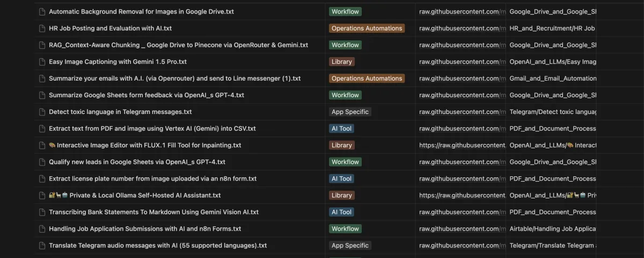Select Library tag in Interactive Image Editor row
The width and height of the screenshot is (644, 258).
coord(342,145)
